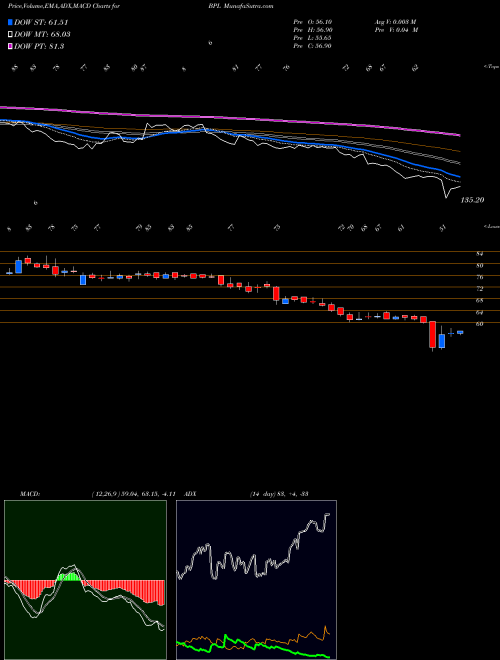Click the 'Pre L: 55.65' value
Screen dimensions: 500x660
313,38
